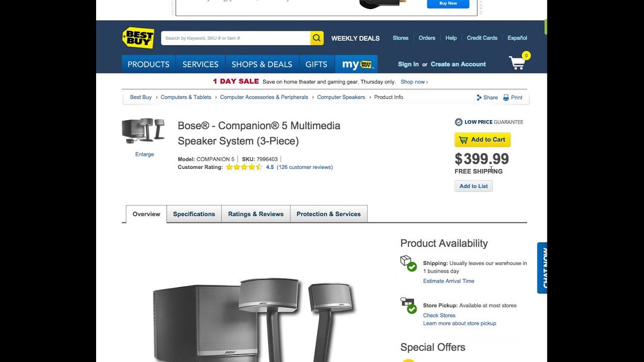This screenshot has width=644, height=362.
Task: Select the Ratings & Reviews tab
Action: tap(256, 214)
